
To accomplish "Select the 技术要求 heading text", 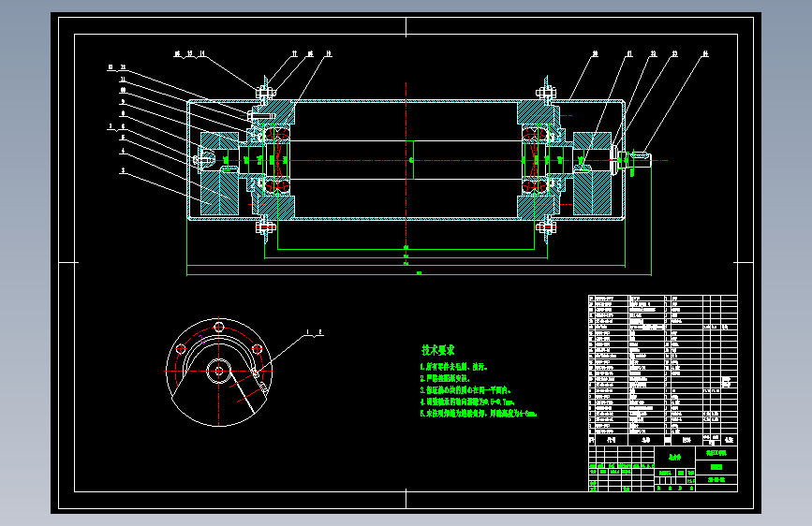I will tap(438, 350).
